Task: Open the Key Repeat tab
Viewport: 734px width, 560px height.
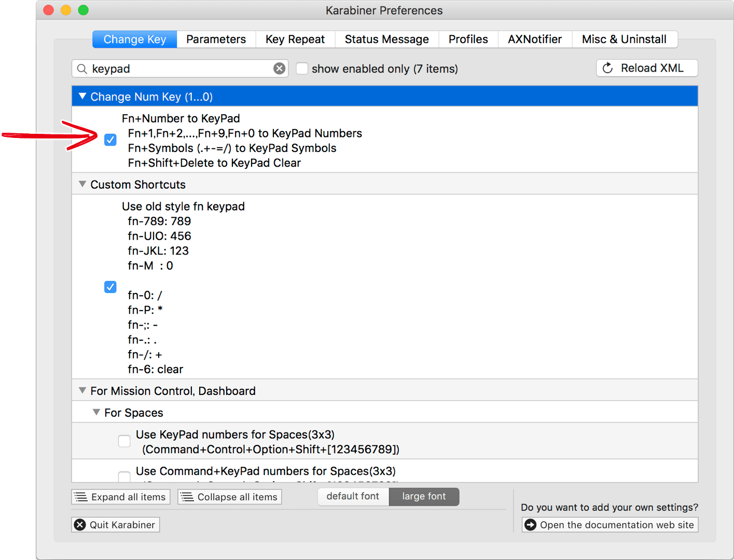Action: pyautogui.click(x=295, y=39)
